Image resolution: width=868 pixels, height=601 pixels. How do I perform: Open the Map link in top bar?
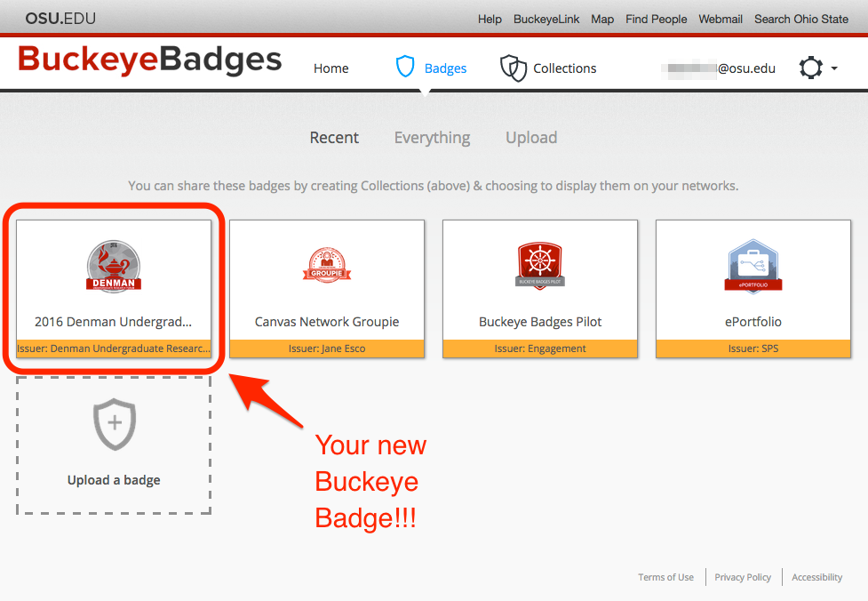pyautogui.click(x=602, y=19)
